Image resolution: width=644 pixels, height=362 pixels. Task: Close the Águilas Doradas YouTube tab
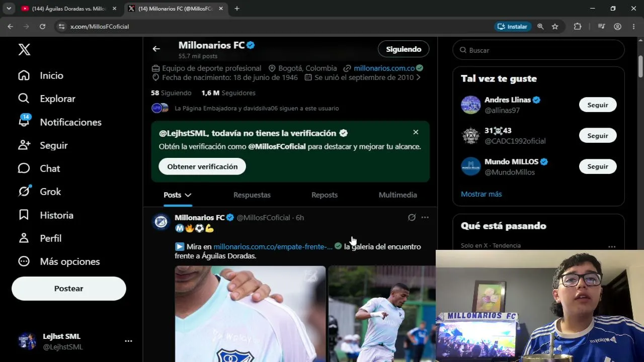click(x=114, y=9)
